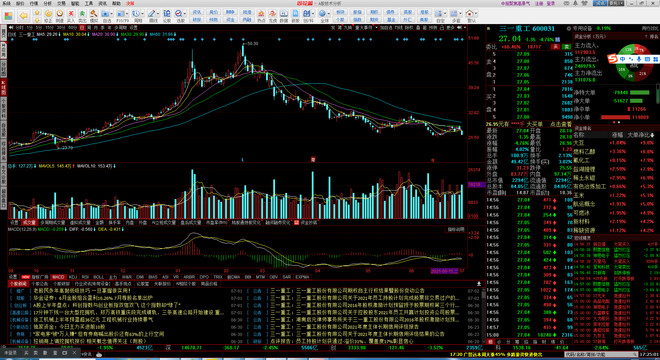Click the 卖 sell button beside quote
Screen dimensions: 660x360
[x=567, y=46]
